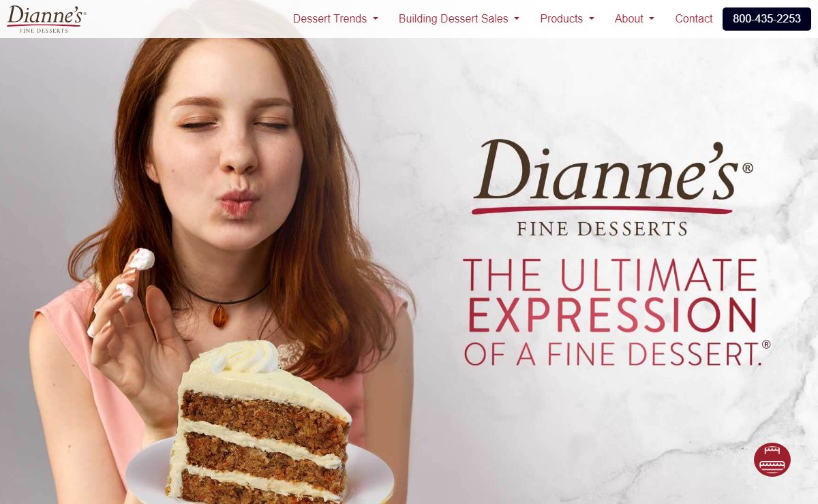
Task: Open the About menu label
Action: click(x=628, y=19)
